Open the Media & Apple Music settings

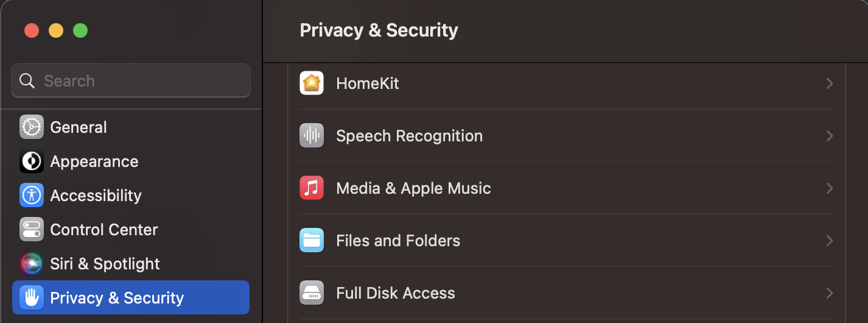coord(413,188)
